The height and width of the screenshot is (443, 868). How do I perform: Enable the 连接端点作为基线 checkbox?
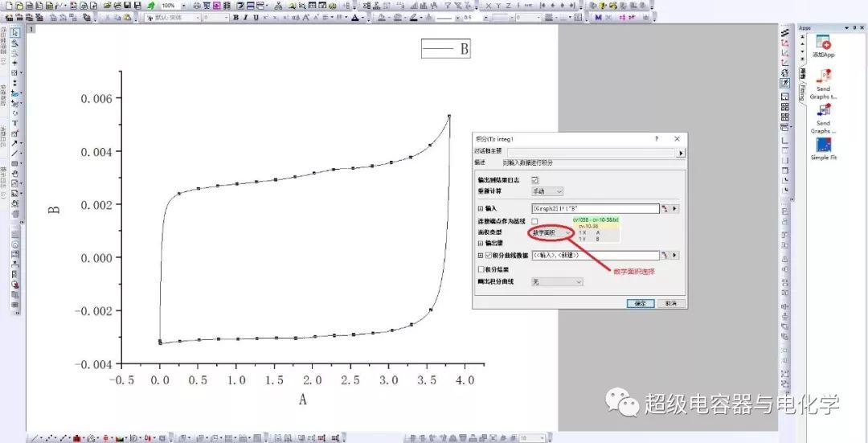coord(534,222)
